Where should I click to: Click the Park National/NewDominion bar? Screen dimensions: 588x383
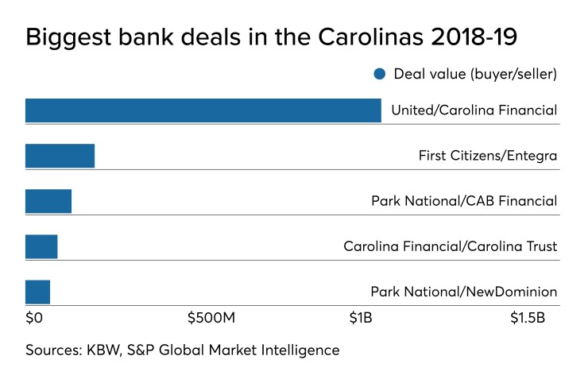click(x=37, y=292)
